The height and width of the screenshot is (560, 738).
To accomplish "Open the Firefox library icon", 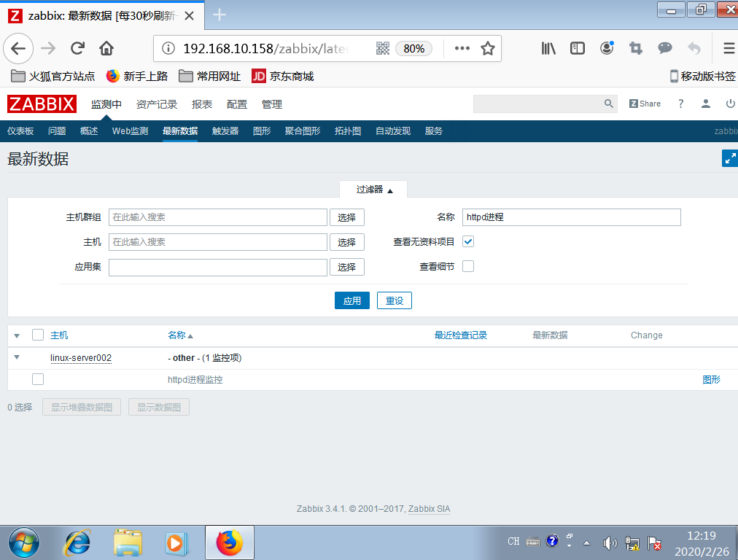I will point(548,48).
